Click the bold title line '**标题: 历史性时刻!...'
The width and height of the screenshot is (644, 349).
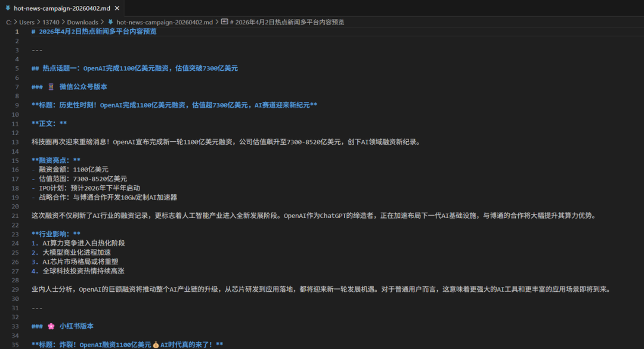(x=174, y=105)
